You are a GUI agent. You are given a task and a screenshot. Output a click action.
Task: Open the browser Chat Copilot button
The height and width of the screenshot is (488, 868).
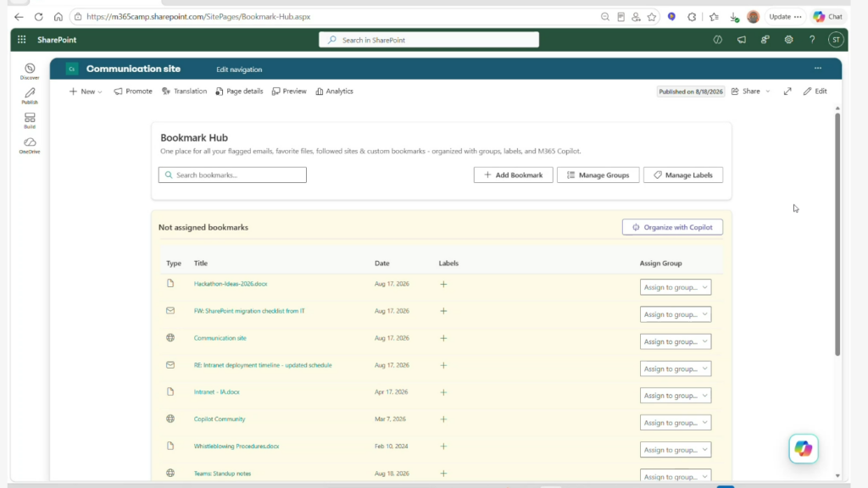(x=828, y=17)
